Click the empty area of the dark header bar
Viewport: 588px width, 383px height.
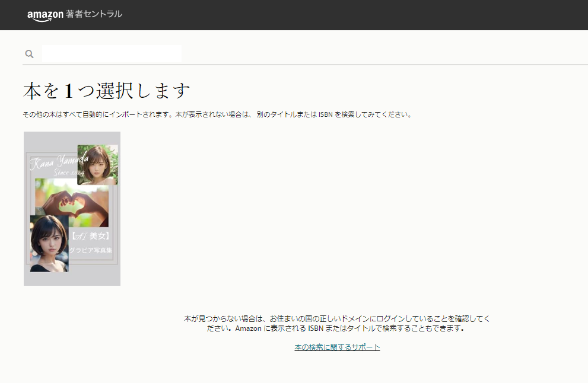(356, 15)
